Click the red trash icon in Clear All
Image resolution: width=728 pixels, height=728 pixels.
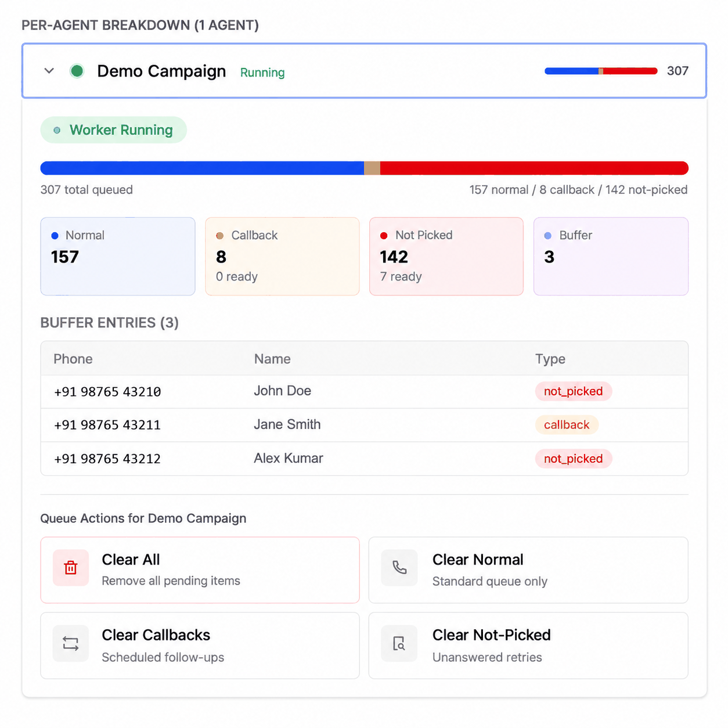point(71,568)
